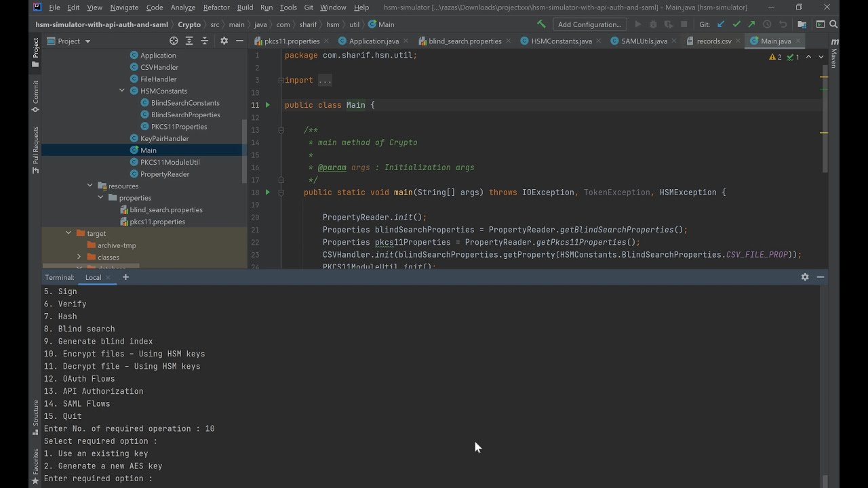868x488 pixels.
Task: Collapse the HSMConstants tree node
Action: click(x=122, y=91)
